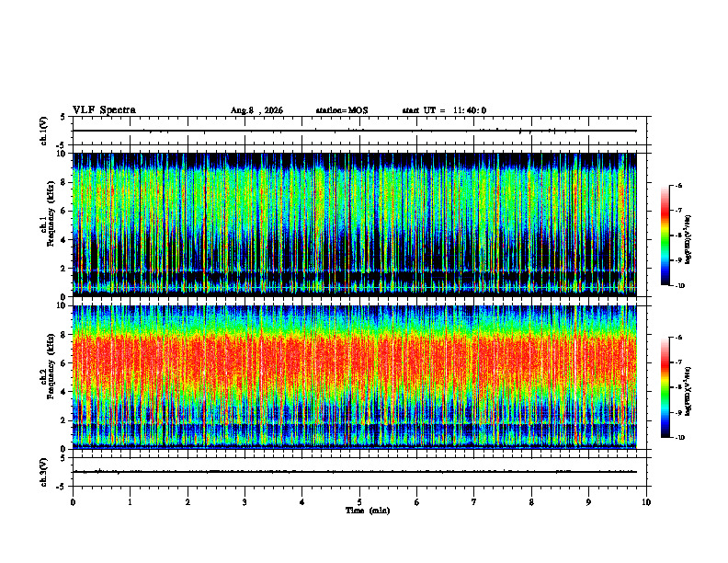Click the "station=MOS" header text

342,110
